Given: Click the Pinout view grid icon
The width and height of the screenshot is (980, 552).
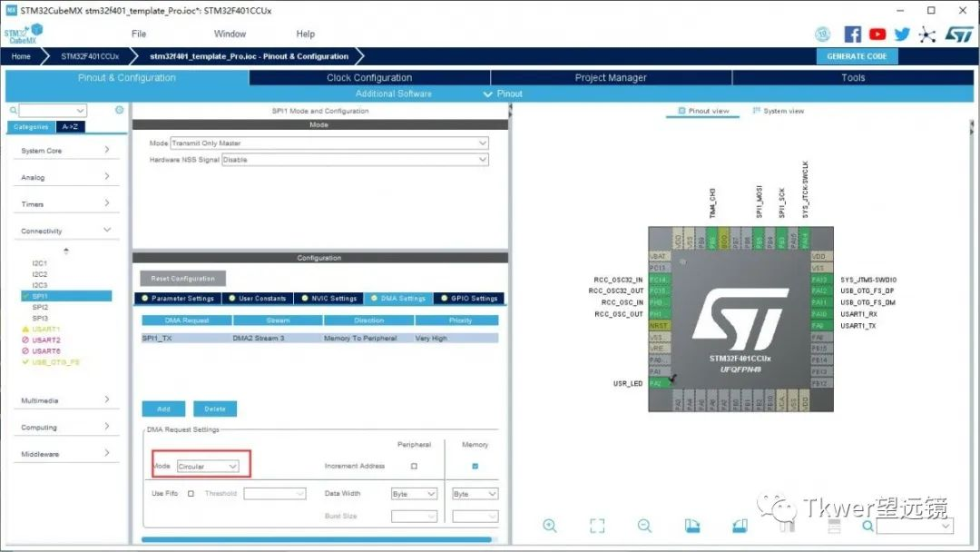Looking at the screenshot, I should click(681, 111).
